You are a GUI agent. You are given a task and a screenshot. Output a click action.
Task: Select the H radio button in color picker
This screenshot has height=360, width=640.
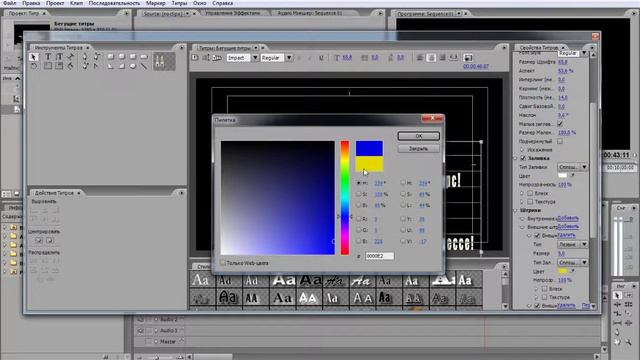[359, 183]
